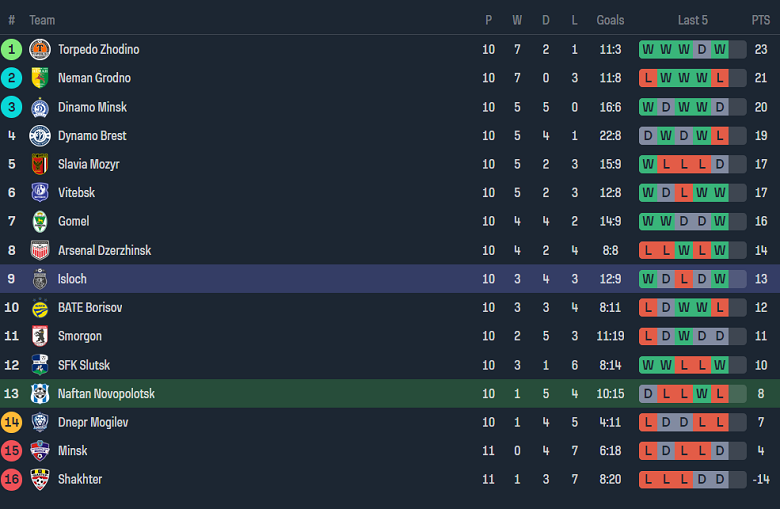Screen dimensions: 780x509
Task: Click the Torpedo Zhodino club crest
Action: tap(40, 50)
